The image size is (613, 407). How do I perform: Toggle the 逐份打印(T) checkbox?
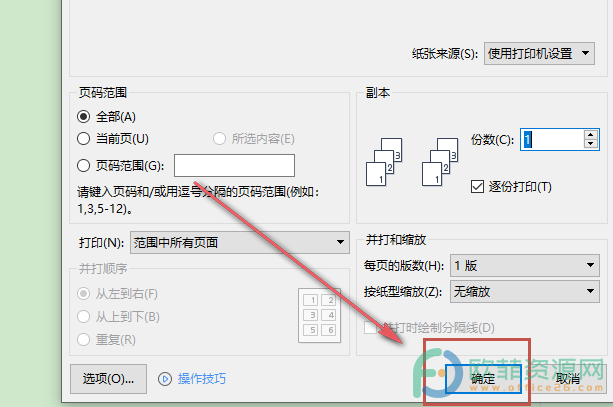point(477,186)
